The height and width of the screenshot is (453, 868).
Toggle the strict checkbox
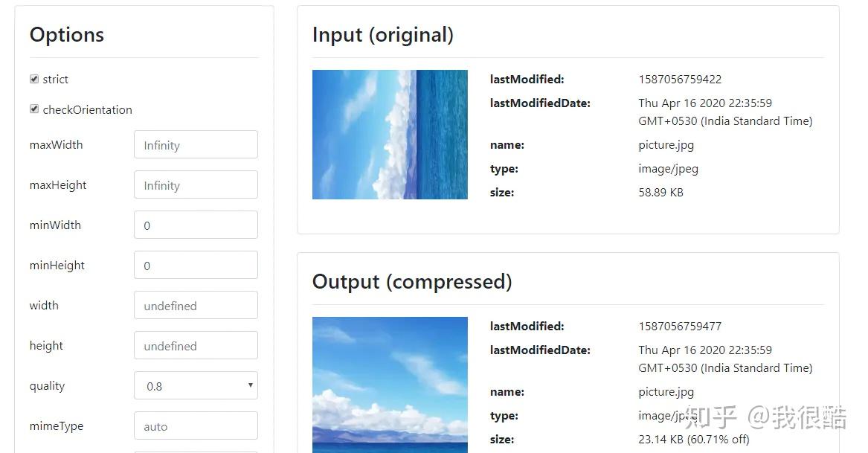click(34, 79)
